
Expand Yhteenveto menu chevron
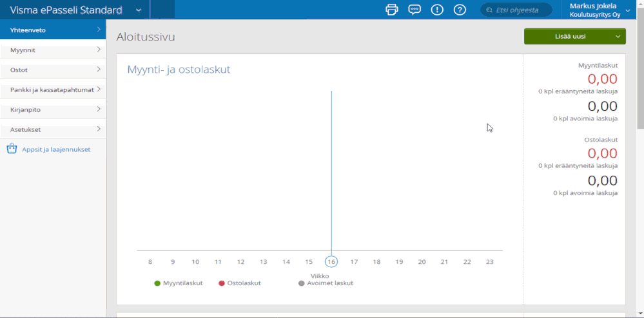99,30
